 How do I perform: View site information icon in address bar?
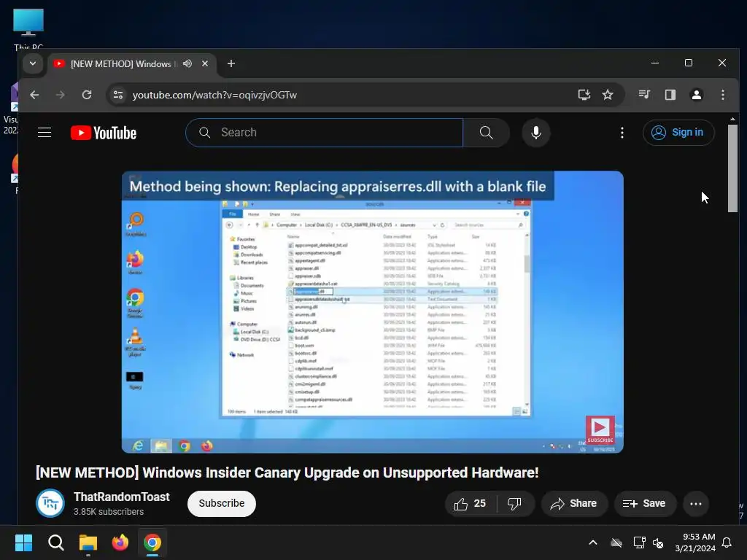118,95
